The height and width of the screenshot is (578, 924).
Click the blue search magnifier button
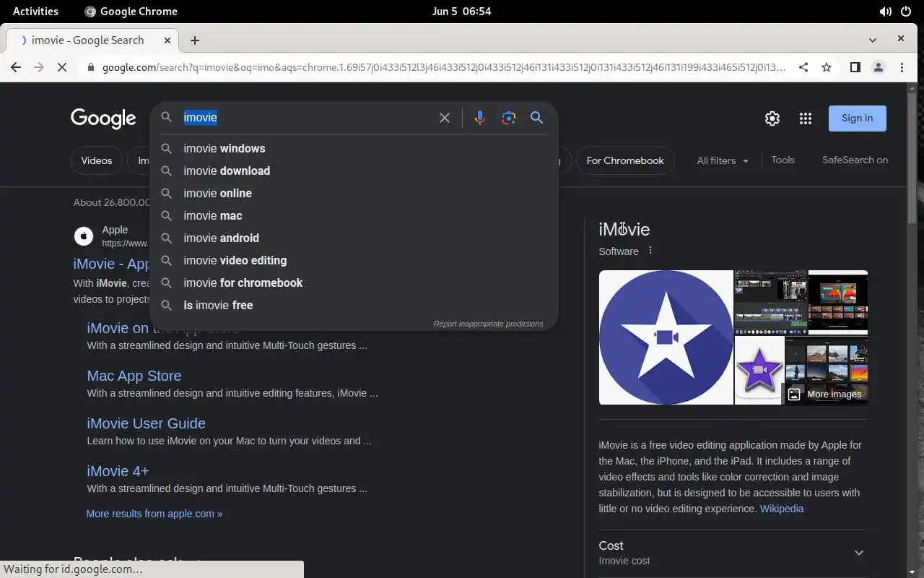pos(536,118)
